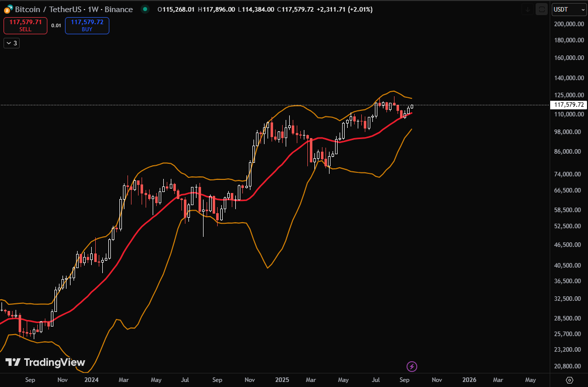This screenshot has width=588, height=387.
Task: Open chart settings gear icon
Action: [569, 380]
